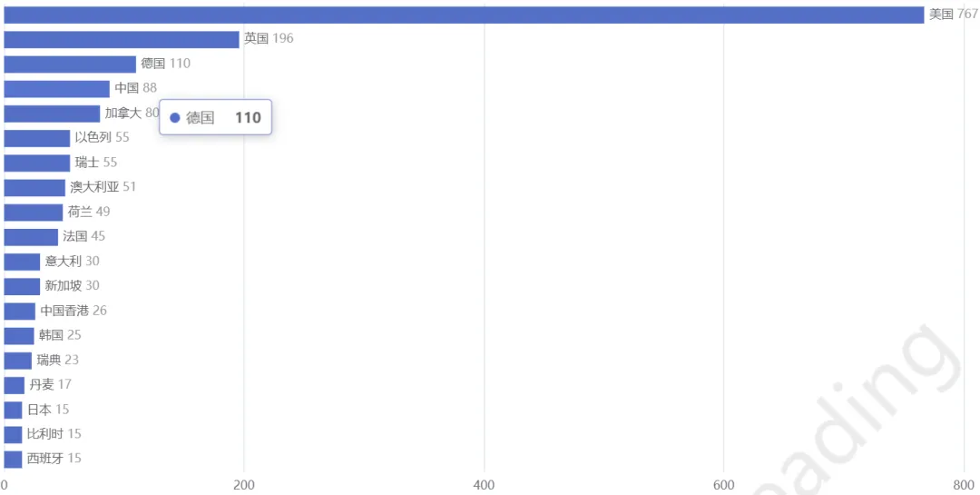Select the 法国 bar showing 45
This screenshot has height=495, width=980.
pyautogui.click(x=31, y=237)
